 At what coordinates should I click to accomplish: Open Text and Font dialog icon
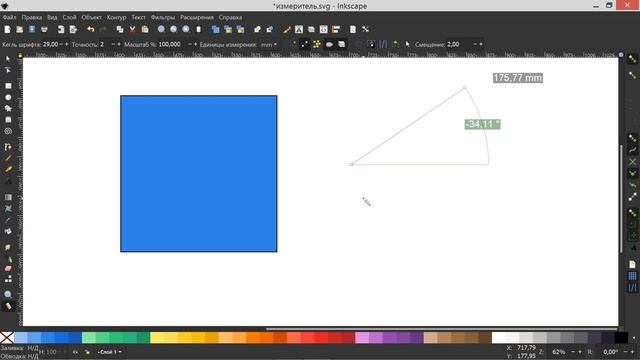point(299,29)
